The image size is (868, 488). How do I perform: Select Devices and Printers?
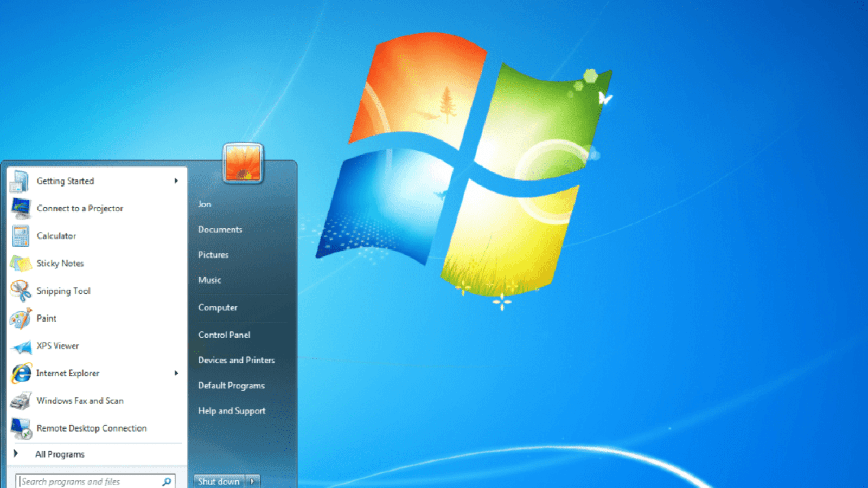(236, 360)
